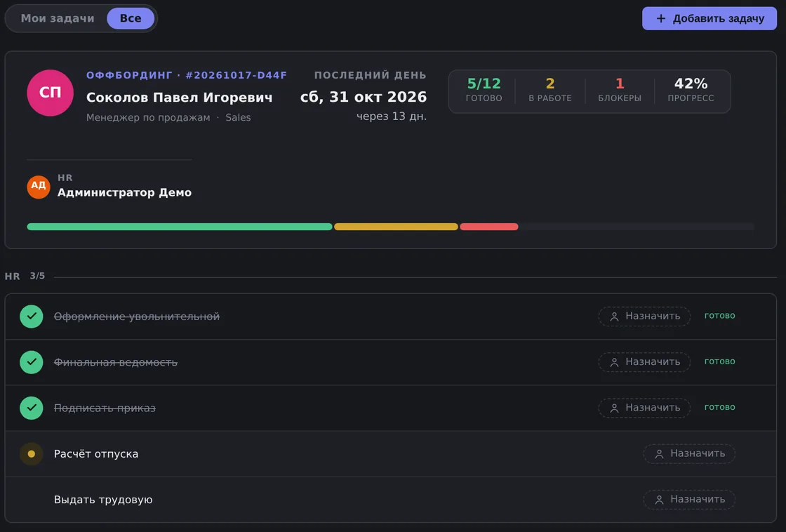This screenshot has width=786, height=532.
Task: Select the Все tab
Action: [x=131, y=18]
